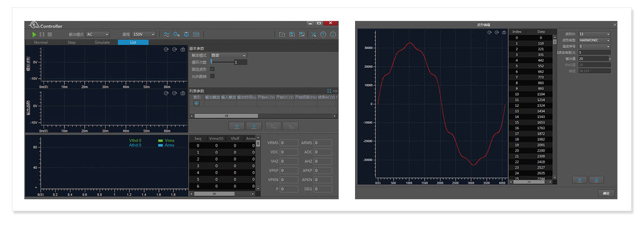Click the save-as toolbar icon
This screenshot has width=644, height=227.
(x=302, y=35)
